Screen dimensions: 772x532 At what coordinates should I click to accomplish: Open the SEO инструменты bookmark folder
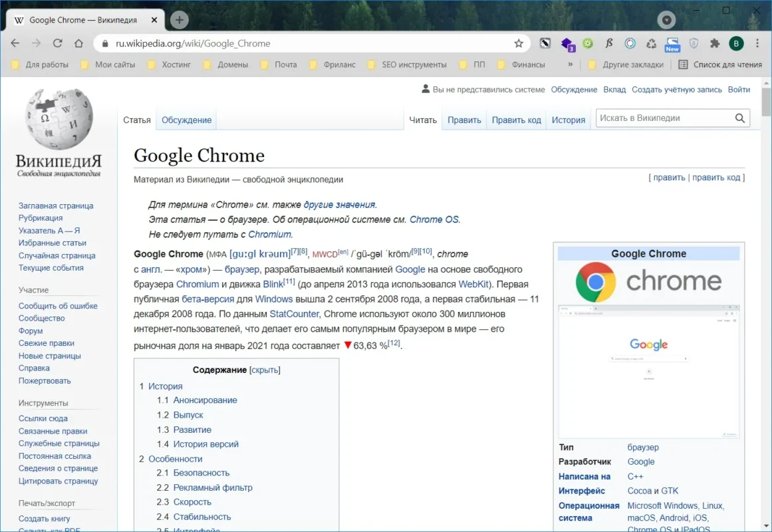[408, 65]
